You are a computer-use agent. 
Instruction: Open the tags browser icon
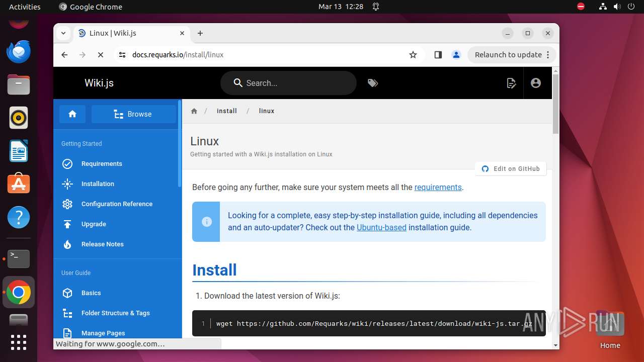[373, 83]
